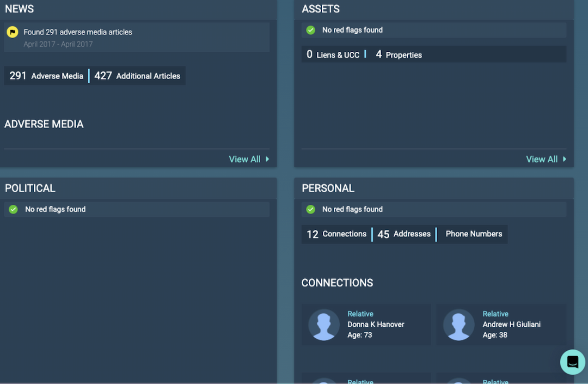This screenshot has width=588, height=384.
Task: Select the 291 Adverse Media tab
Action: pos(46,76)
